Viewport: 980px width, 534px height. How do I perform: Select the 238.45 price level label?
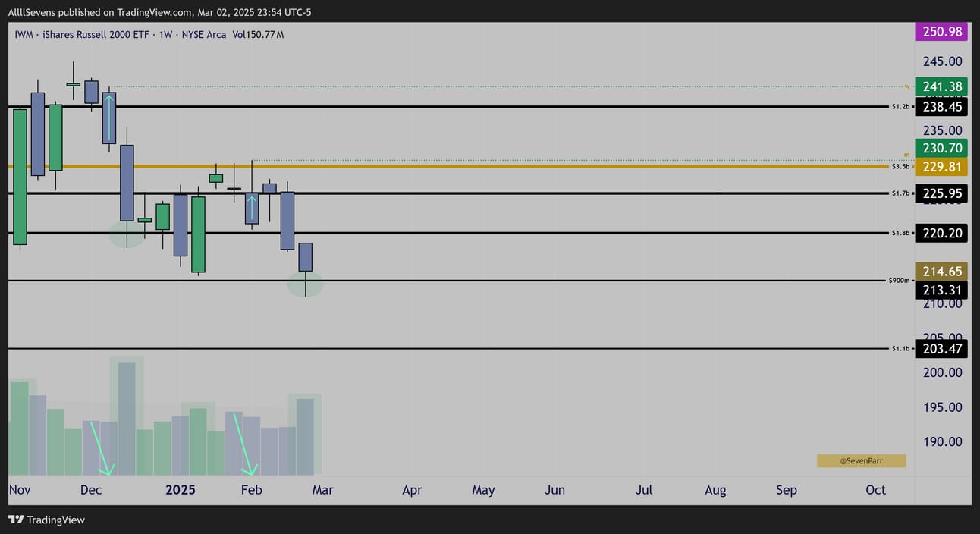[x=941, y=107]
